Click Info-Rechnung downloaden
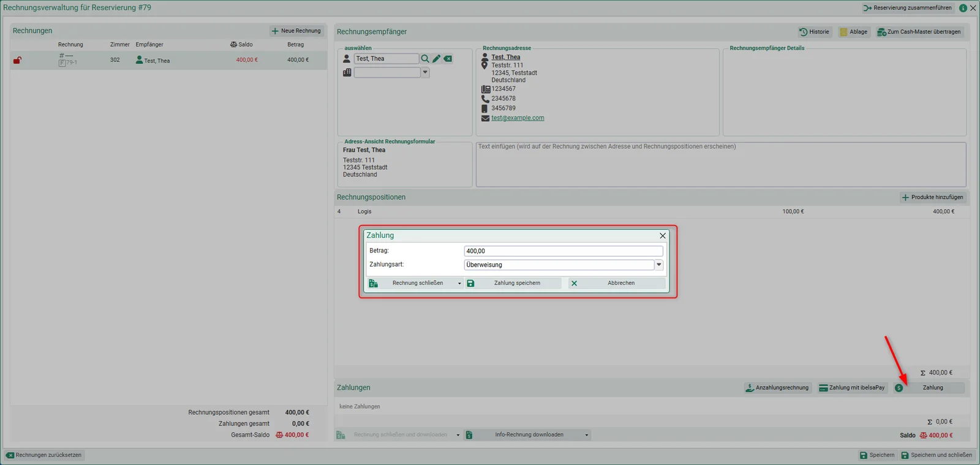This screenshot has width=980, height=465. click(x=524, y=435)
